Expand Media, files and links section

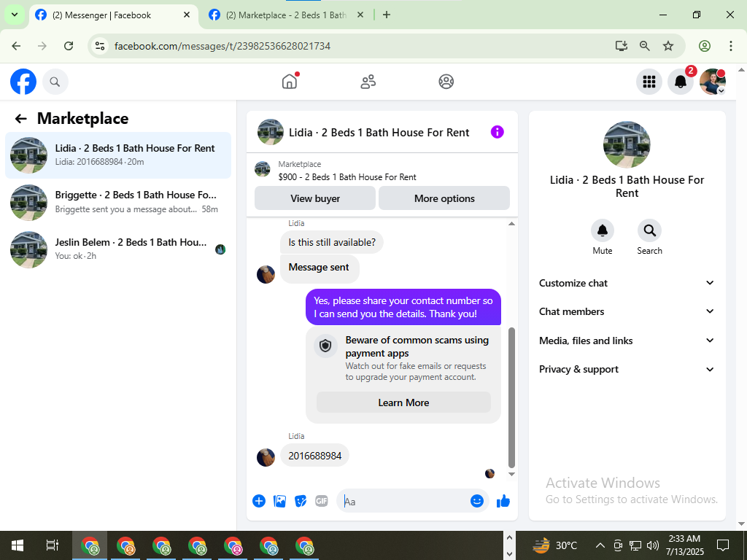(x=627, y=341)
